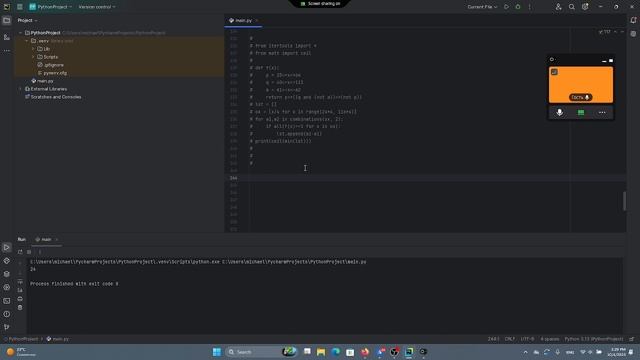
Task: Open Run panel more options kebab
Action: click(x=40, y=252)
